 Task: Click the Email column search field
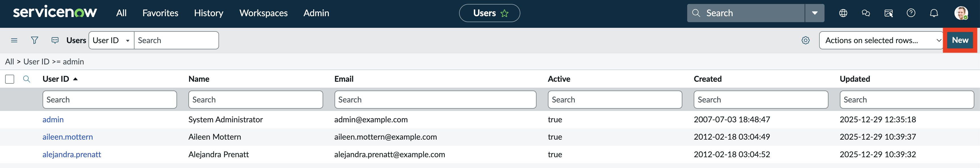[435, 100]
